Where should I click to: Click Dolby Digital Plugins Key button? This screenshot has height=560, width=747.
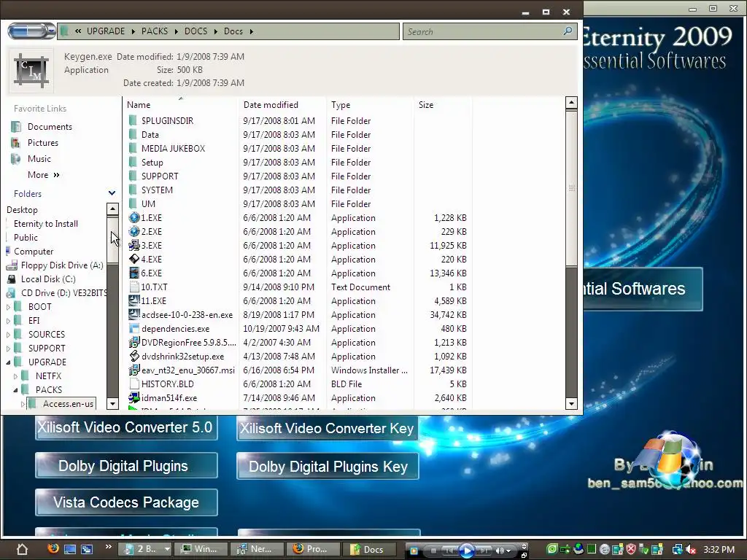[328, 467]
